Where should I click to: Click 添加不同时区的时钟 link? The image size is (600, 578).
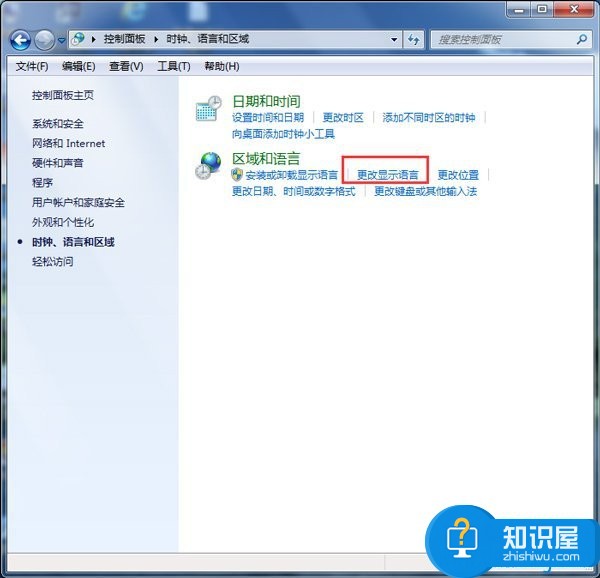point(429,117)
